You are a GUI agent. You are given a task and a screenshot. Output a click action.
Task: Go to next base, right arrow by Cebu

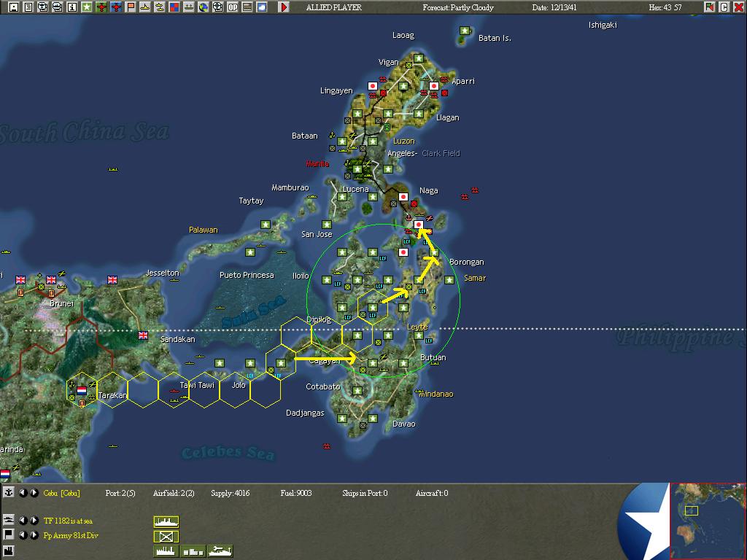coord(34,493)
